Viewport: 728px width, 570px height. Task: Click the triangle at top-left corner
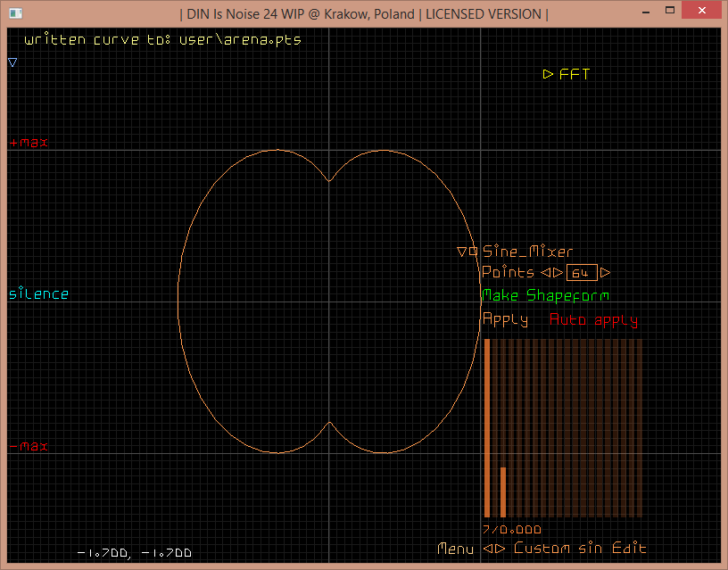[12, 62]
